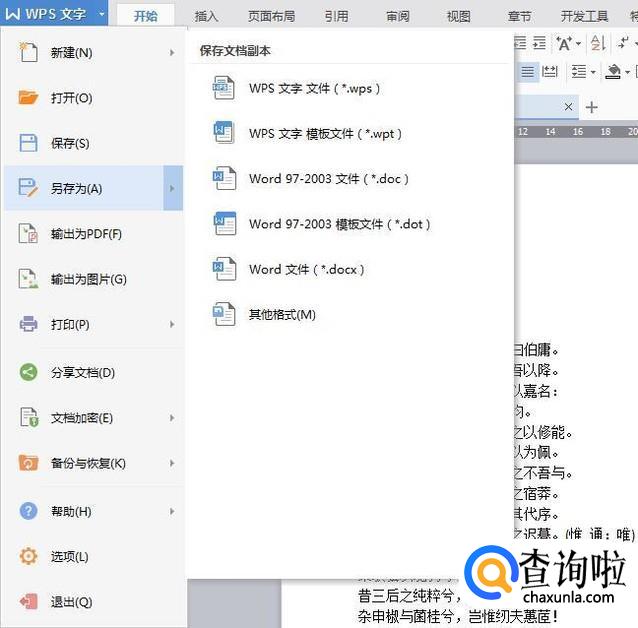The height and width of the screenshot is (628, 638).
Task: Click the 退出(Q) menu label
Action: click(x=72, y=602)
